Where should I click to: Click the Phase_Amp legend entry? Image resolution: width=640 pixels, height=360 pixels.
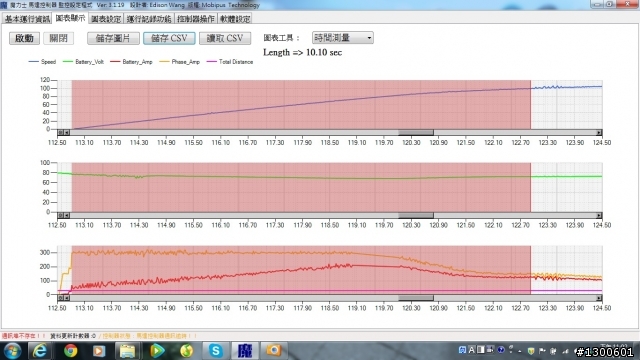180,62
